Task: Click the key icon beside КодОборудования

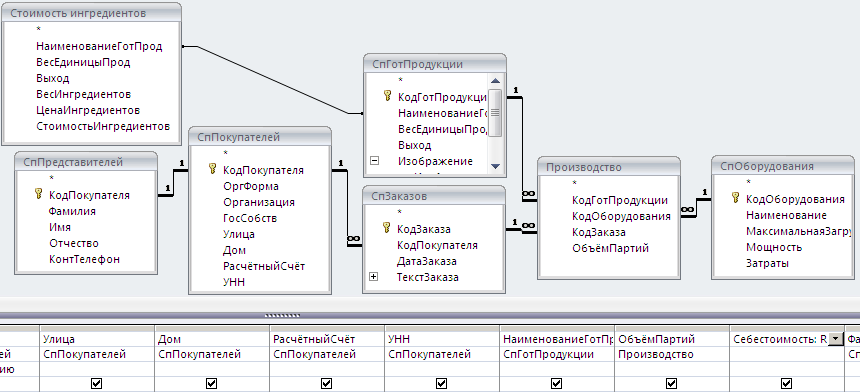Action: coord(736,198)
